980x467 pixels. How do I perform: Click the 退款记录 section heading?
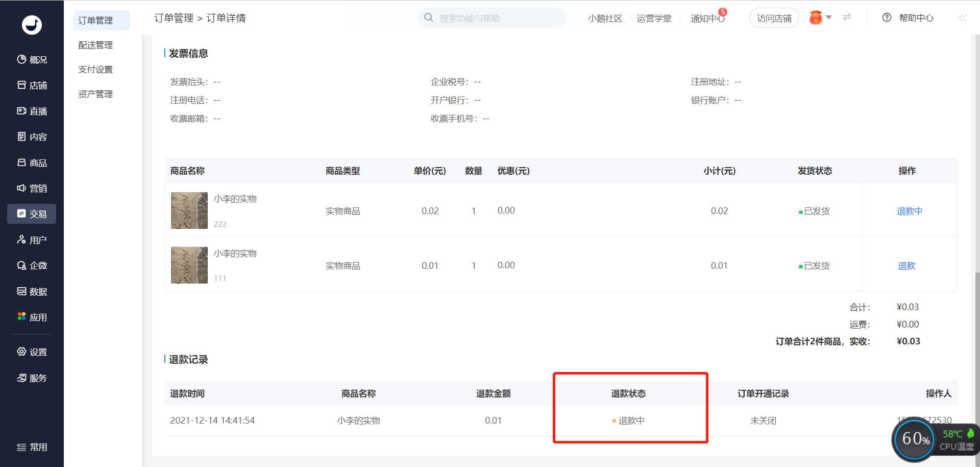click(x=188, y=360)
